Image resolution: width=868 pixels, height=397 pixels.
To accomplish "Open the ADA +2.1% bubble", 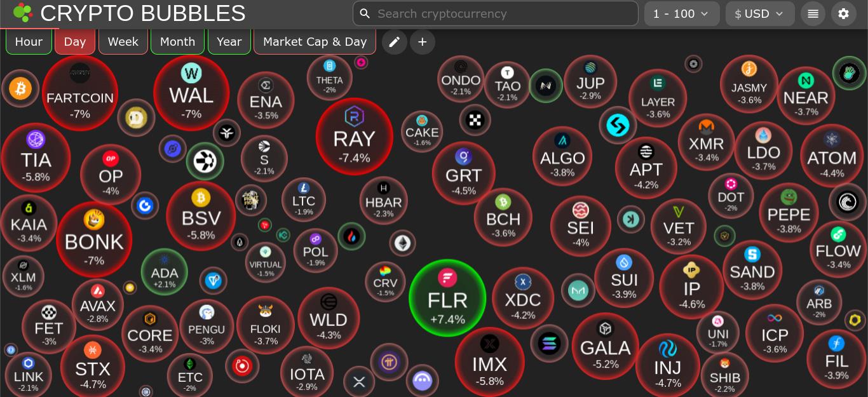I will pos(164,273).
